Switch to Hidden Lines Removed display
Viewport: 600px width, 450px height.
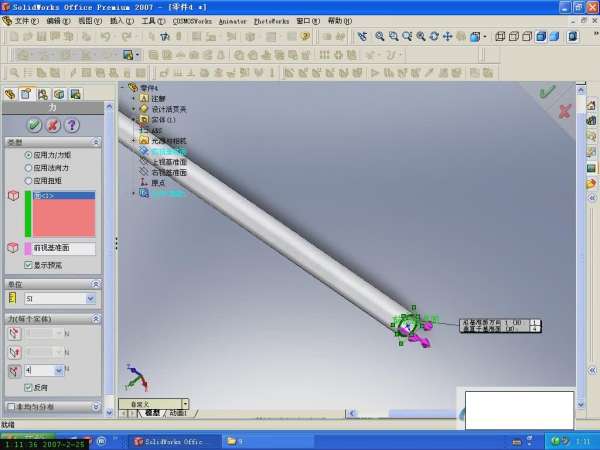coord(527,36)
